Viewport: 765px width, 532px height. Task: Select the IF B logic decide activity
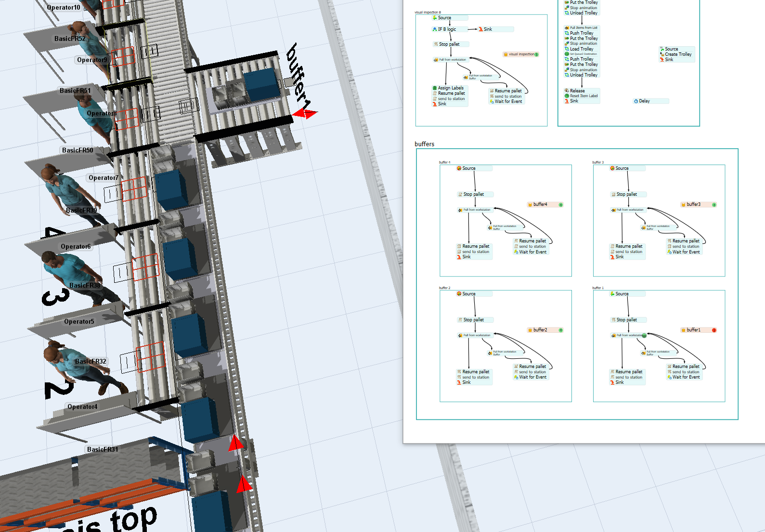pyautogui.click(x=446, y=29)
